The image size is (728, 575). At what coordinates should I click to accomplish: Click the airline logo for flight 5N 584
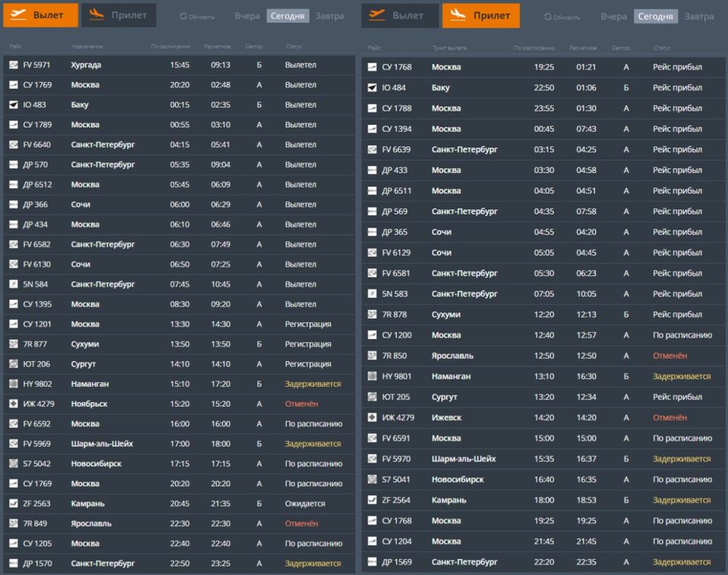coord(14,284)
